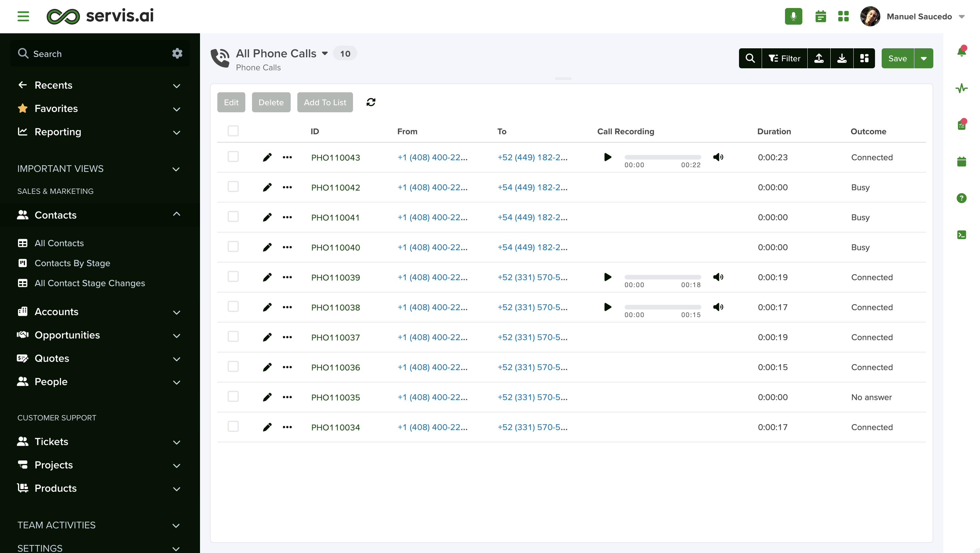Play the recording for PHO110038
This screenshot has height=553, width=980.
[x=608, y=307]
